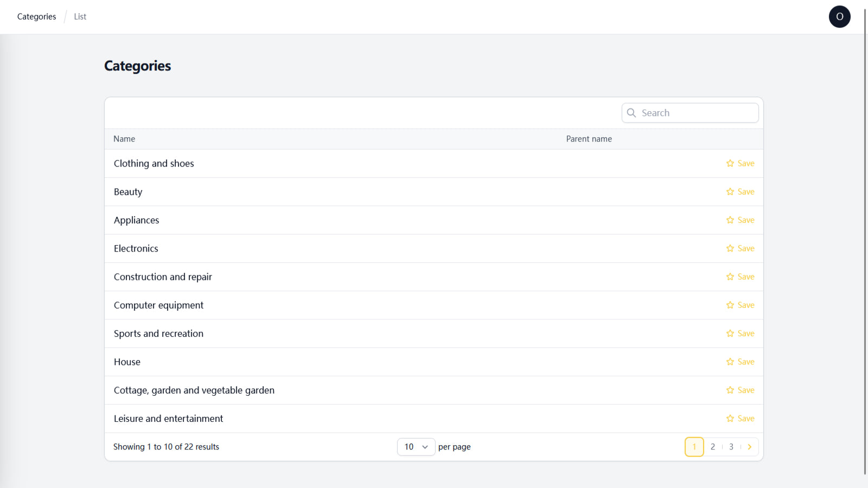Click the star icon in the Appliances row
868x488 pixels.
[x=730, y=220]
